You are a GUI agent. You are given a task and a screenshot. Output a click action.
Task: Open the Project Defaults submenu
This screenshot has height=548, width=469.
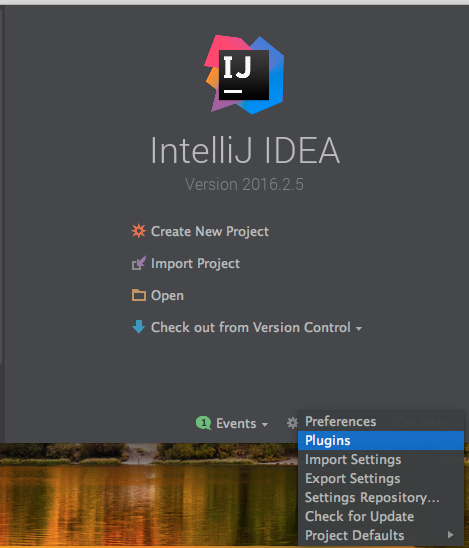[x=381, y=535]
